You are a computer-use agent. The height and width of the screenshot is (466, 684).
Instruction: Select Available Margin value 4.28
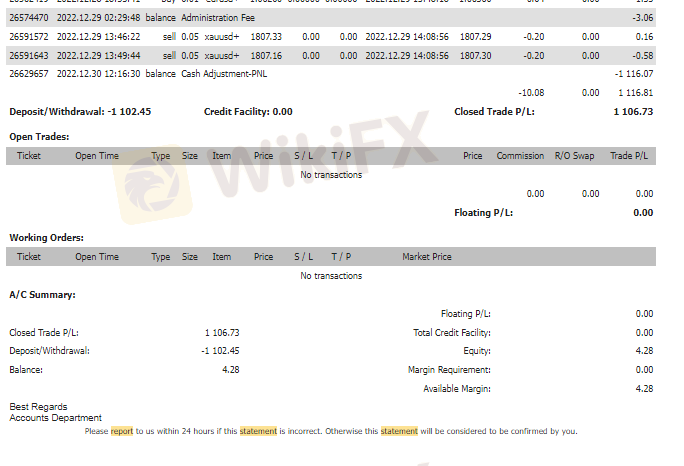click(x=644, y=388)
